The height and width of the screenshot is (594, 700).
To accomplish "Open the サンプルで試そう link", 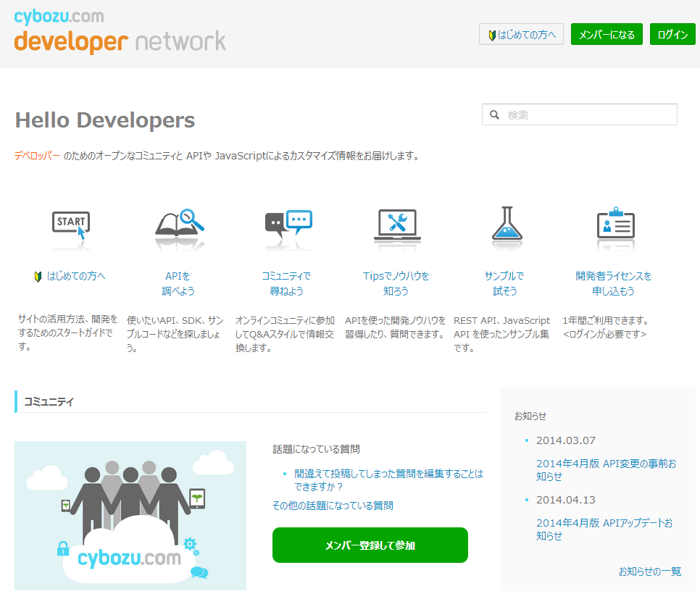I will click(x=504, y=283).
